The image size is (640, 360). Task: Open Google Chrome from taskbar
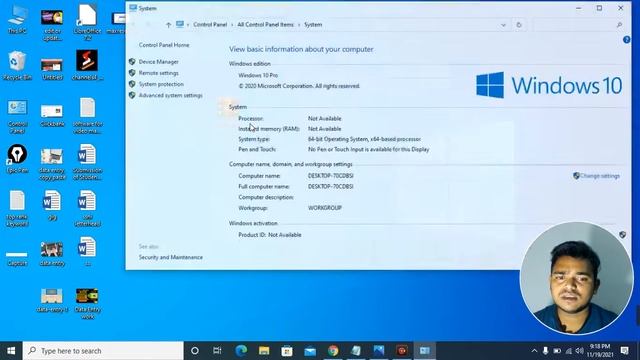pyautogui.click(x=333, y=351)
